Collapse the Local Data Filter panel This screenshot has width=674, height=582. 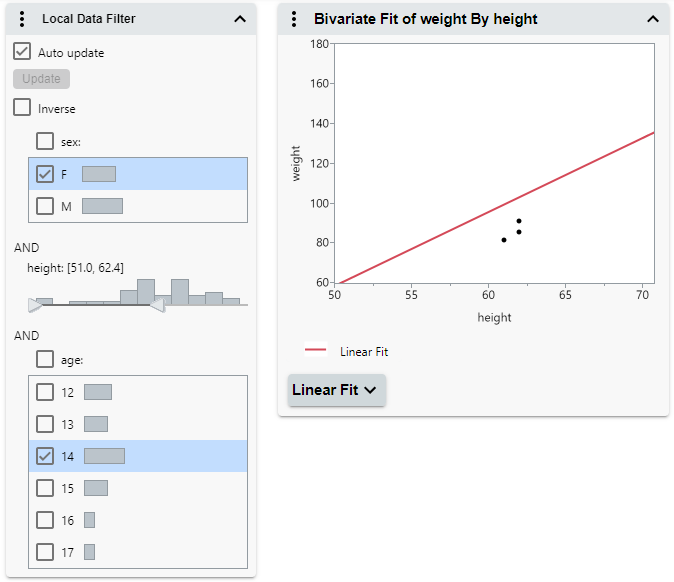coord(239,18)
